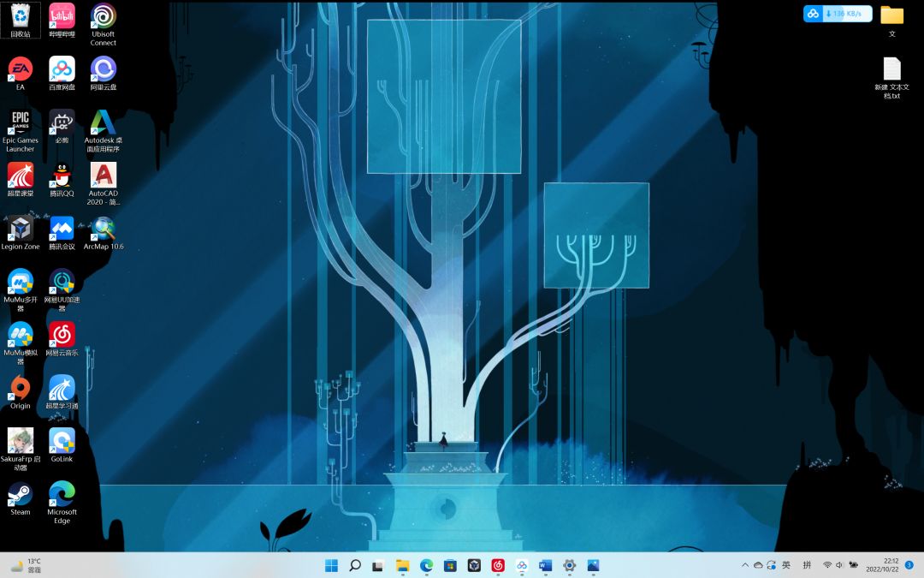Open the Microsoft Edge desktop shortcut
924x578 pixels.
click(62, 503)
